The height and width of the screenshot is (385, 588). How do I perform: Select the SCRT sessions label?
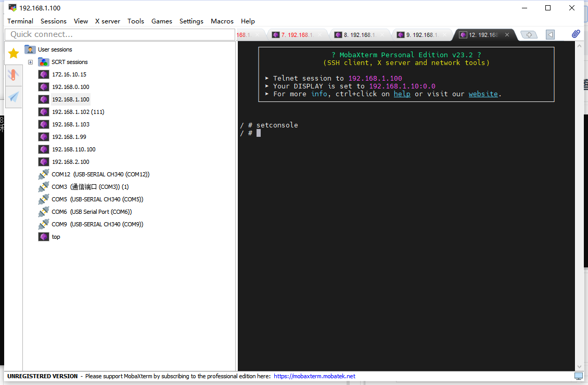tap(69, 62)
